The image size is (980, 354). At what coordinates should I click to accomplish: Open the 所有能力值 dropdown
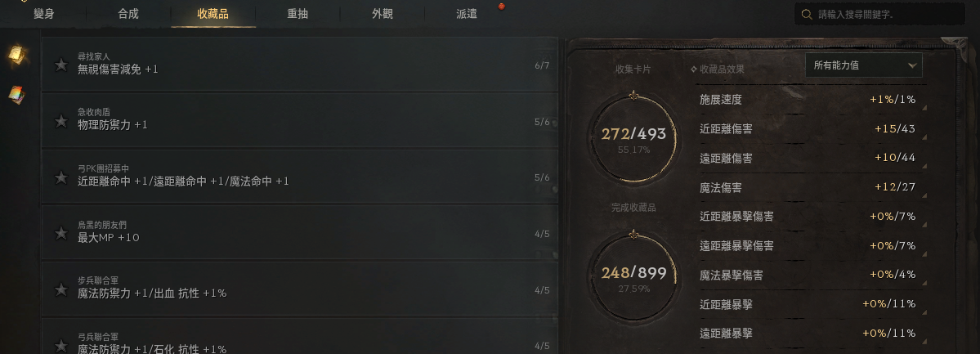pos(864,65)
